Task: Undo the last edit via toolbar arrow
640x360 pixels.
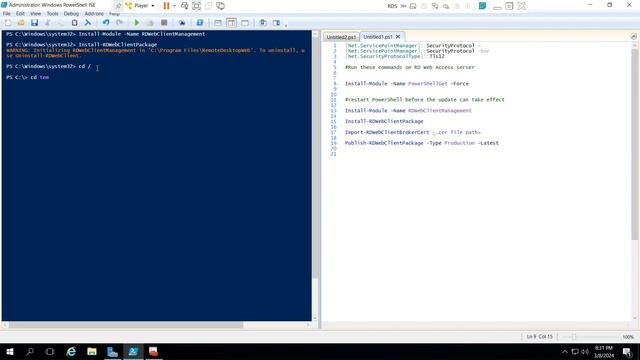Action: [x=106, y=23]
